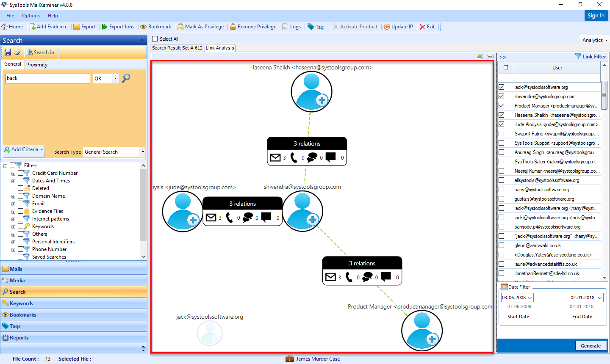Screen dimensions: 610x364
Task: Click the clear search eraser icon
Action: pyautogui.click(x=17, y=52)
